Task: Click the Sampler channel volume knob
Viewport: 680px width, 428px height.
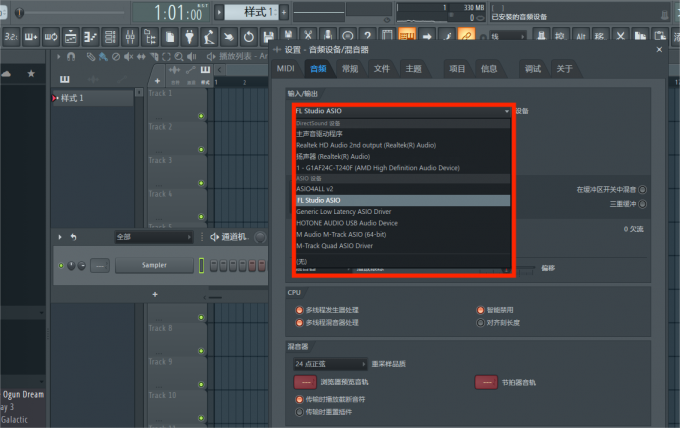Action: pyautogui.click(x=82, y=265)
